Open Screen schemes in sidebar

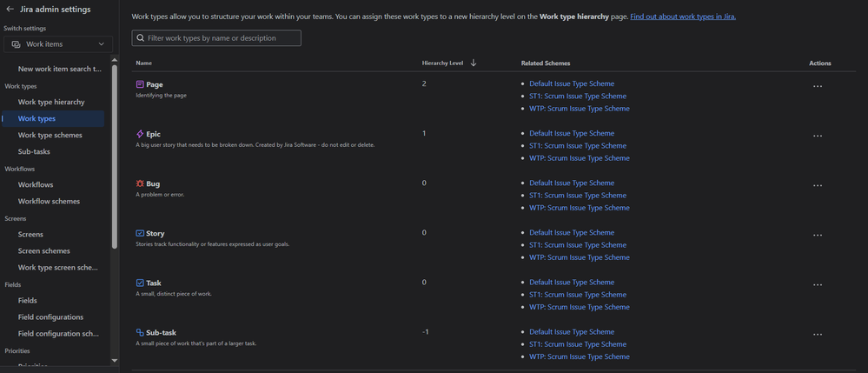click(43, 251)
